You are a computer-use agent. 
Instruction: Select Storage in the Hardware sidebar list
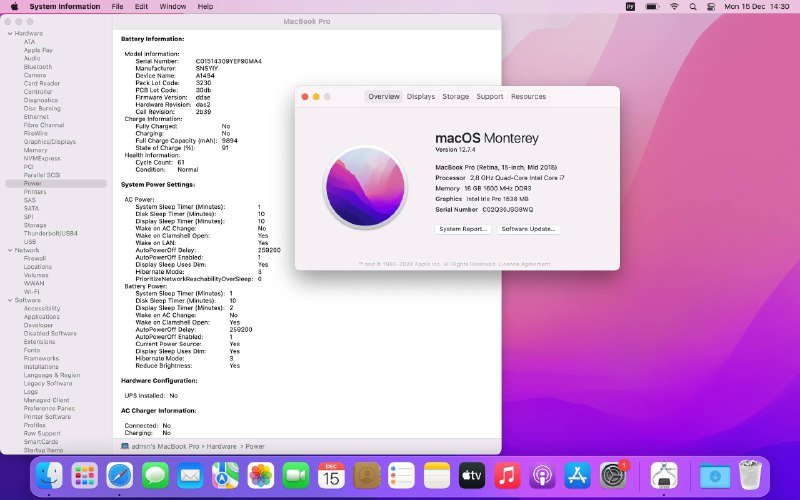35,225
